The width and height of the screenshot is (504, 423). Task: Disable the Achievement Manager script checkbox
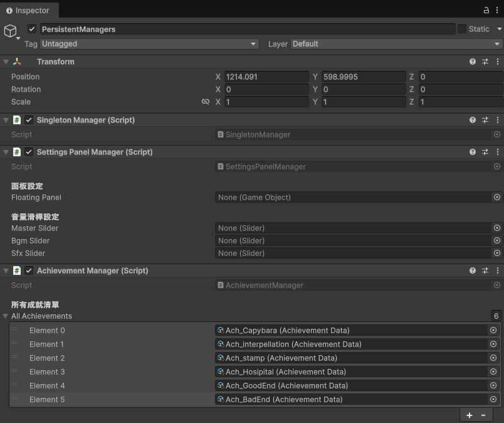(x=29, y=270)
